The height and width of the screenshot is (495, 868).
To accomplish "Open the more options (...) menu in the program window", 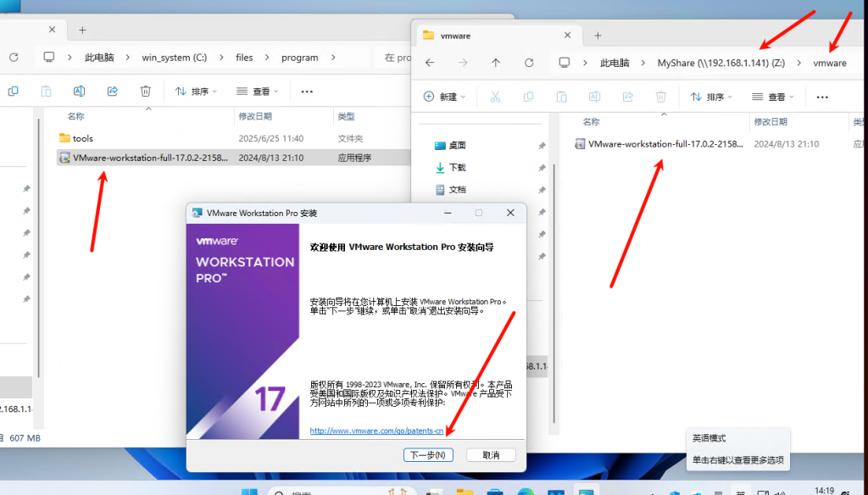I will click(307, 92).
